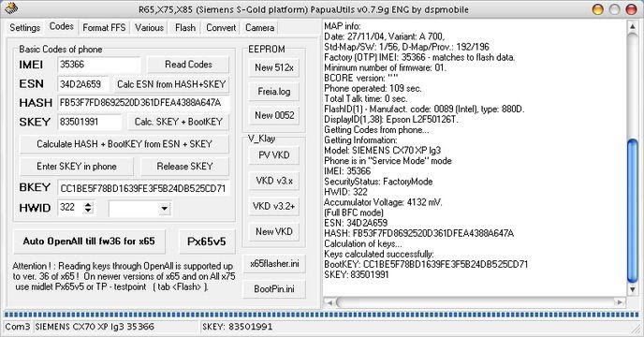Click the log scrollbar down arrow

point(633,289)
